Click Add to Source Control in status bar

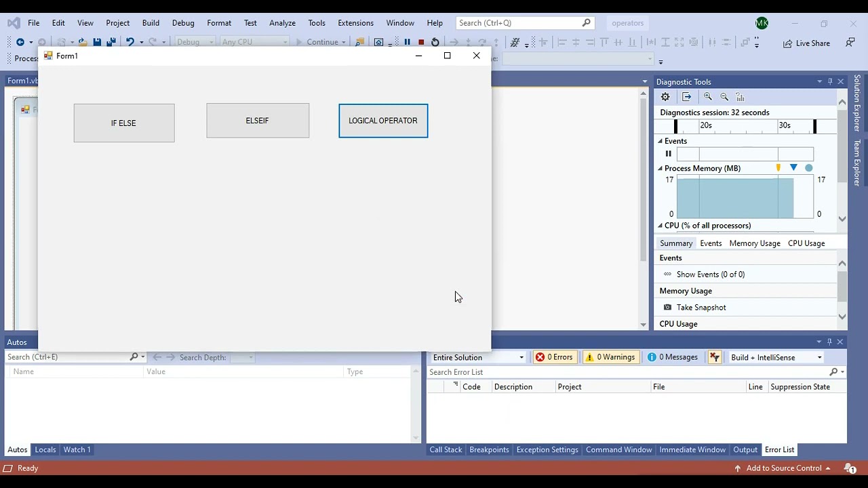(784, 468)
